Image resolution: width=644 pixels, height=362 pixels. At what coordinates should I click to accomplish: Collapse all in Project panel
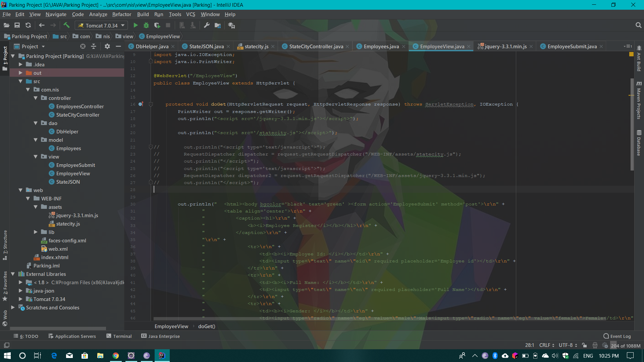coord(94,46)
